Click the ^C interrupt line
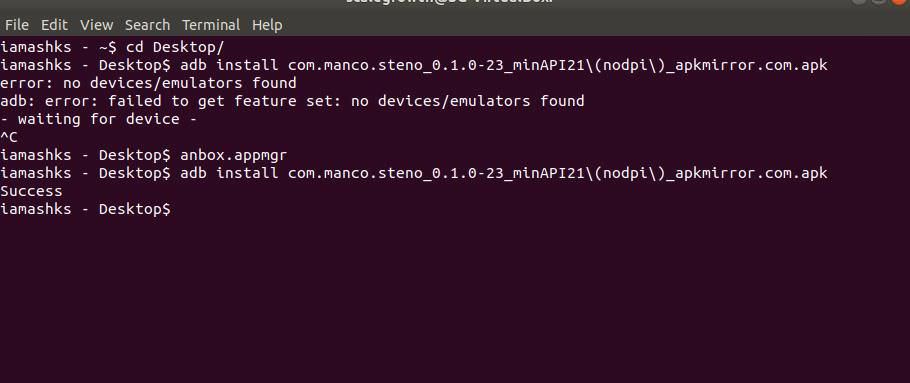This screenshot has height=383, width=910. coord(9,137)
